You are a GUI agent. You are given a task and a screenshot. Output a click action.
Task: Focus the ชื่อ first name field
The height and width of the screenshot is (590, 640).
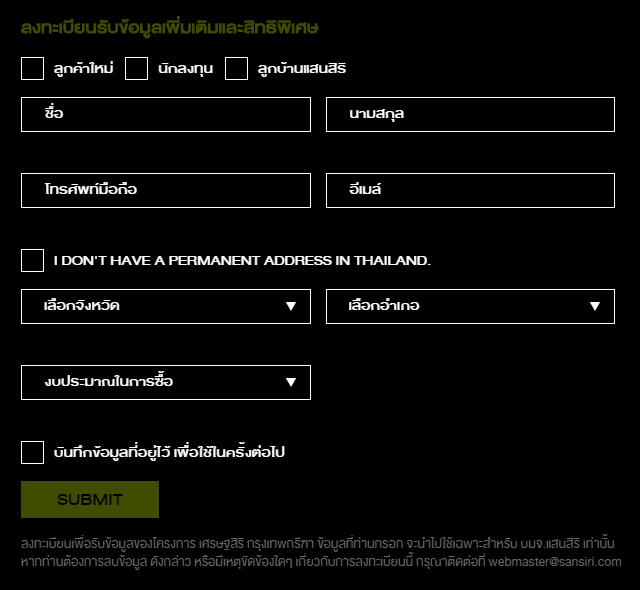click(x=165, y=114)
